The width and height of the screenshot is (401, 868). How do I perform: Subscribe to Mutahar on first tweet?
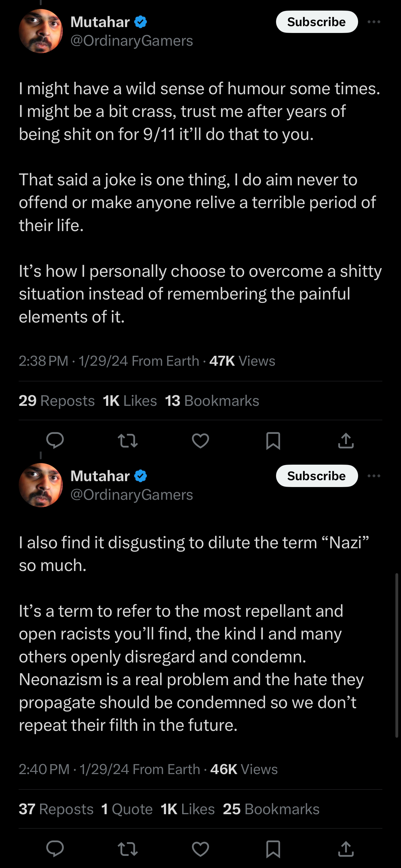[317, 22]
